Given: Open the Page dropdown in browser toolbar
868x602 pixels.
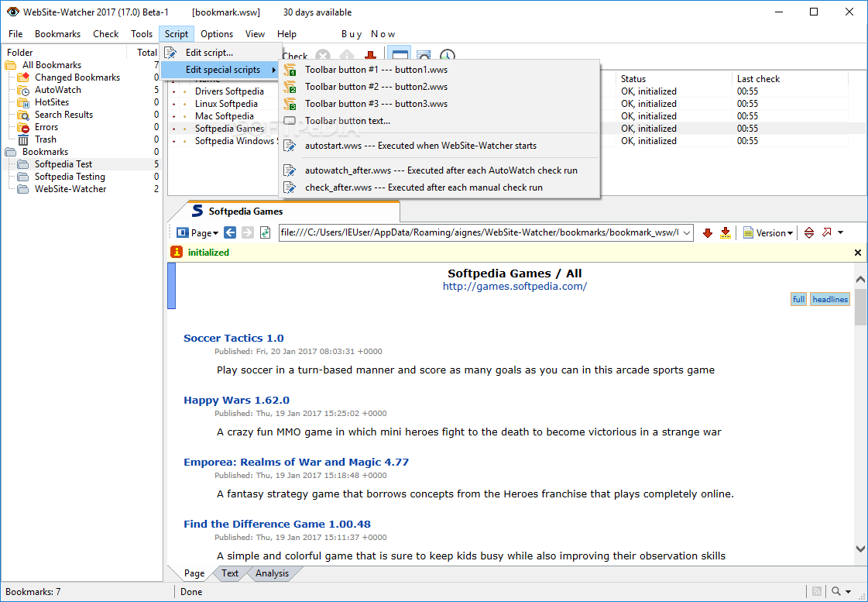Looking at the screenshot, I should click(x=197, y=233).
